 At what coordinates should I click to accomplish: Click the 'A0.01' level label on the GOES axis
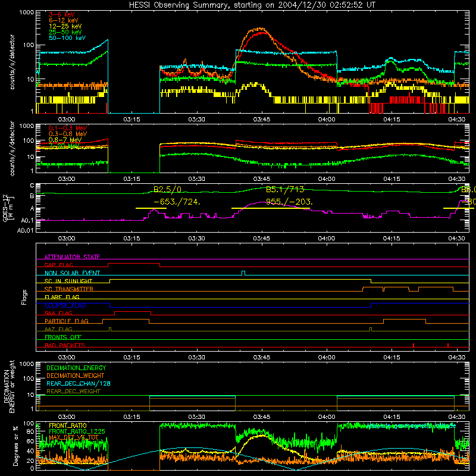(x=26, y=230)
